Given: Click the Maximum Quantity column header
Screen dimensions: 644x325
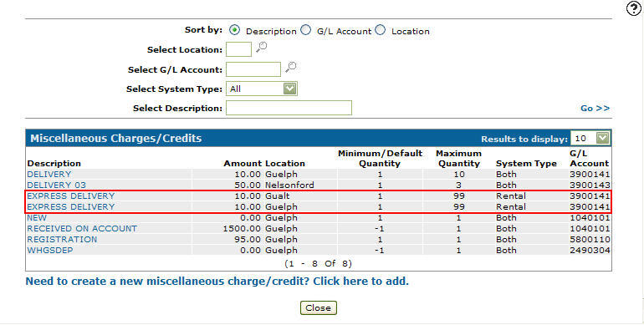Looking at the screenshot, I should (459, 159).
